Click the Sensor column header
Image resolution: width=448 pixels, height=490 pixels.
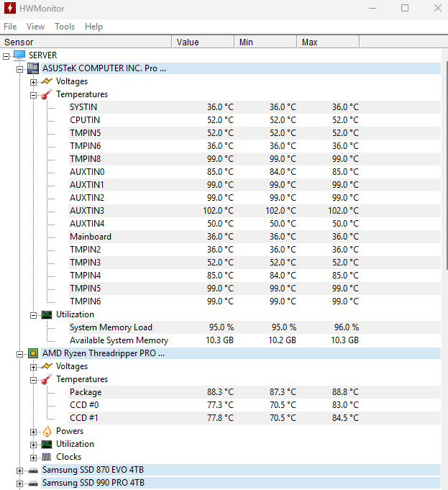(x=86, y=42)
